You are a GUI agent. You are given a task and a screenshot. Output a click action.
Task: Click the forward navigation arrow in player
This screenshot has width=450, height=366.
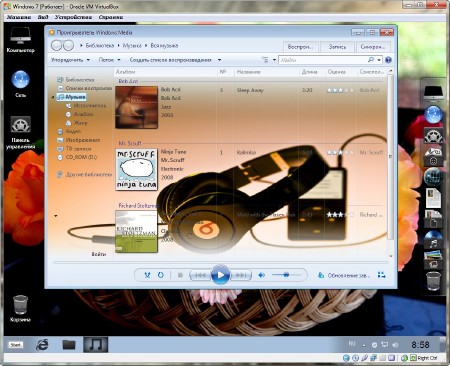click(68, 46)
